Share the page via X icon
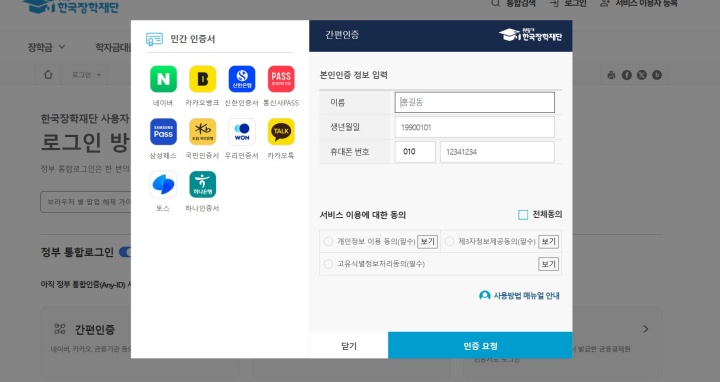The image size is (720, 382). (x=642, y=75)
